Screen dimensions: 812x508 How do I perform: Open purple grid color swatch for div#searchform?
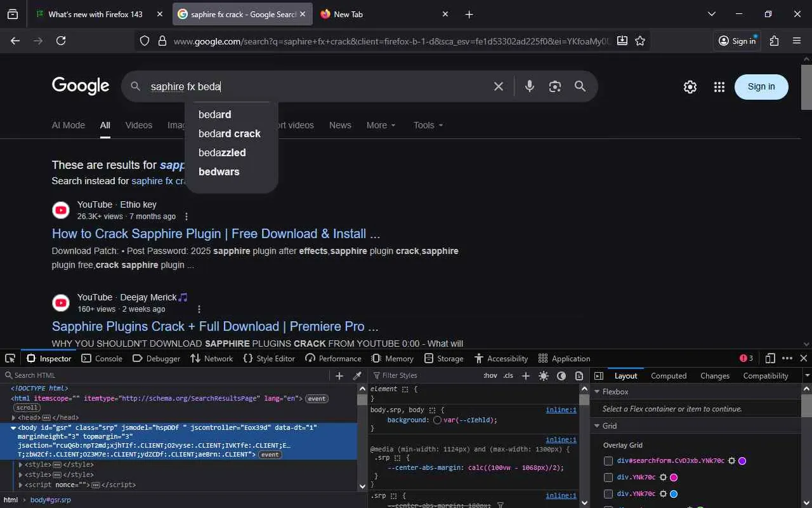point(742,461)
